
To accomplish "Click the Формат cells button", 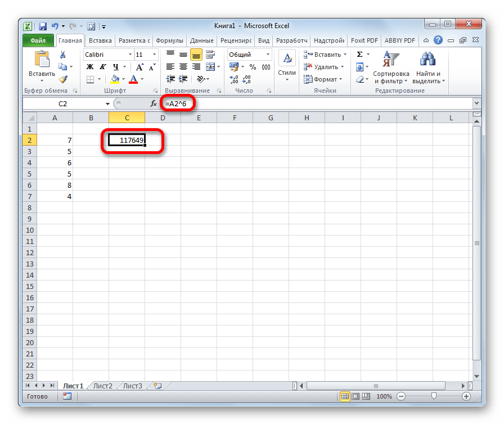I will point(323,79).
